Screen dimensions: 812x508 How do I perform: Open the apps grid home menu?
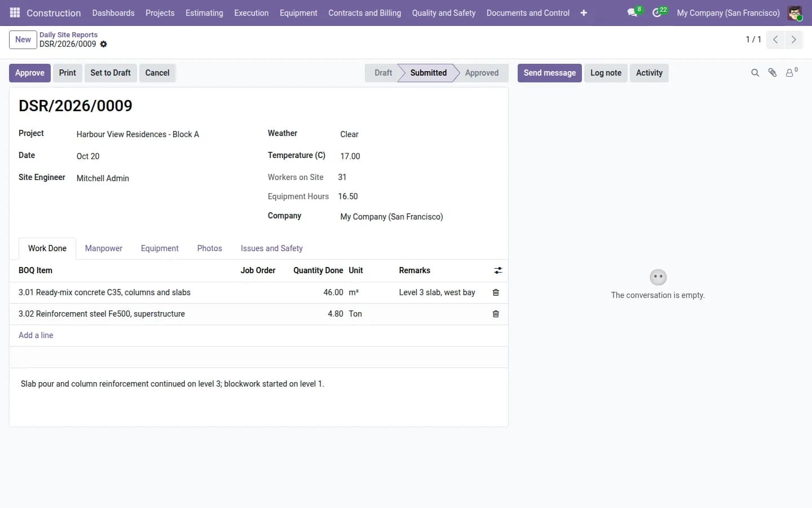click(15, 12)
